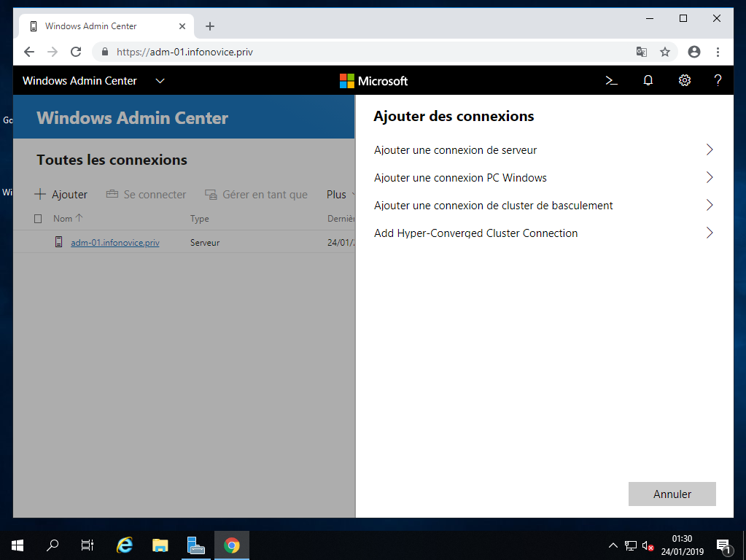Select the Windows Admin Center browser tab
Image resolution: width=746 pixels, height=560 pixels.
106,26
